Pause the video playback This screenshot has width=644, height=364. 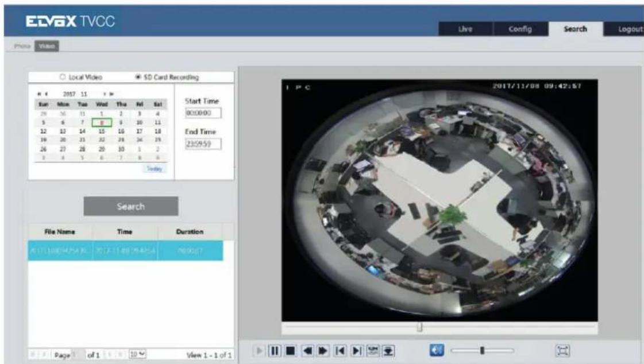click(275, 351)
